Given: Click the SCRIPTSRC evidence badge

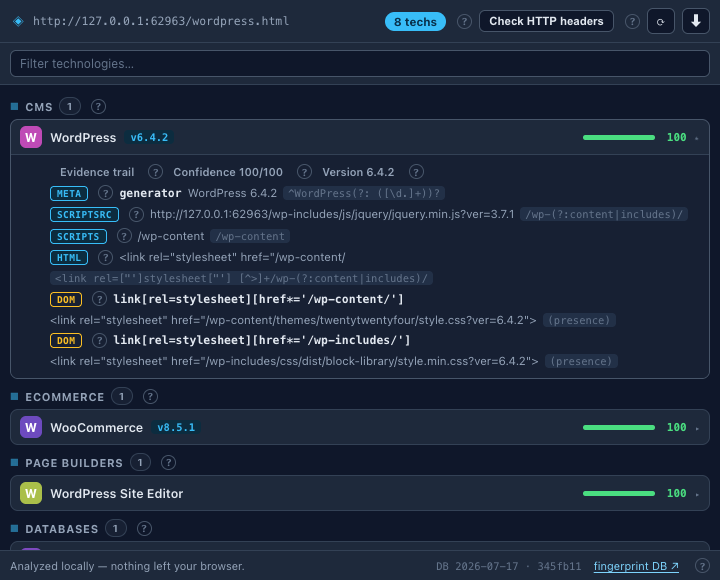Looking at the screenshot, I should pos(84,214).
